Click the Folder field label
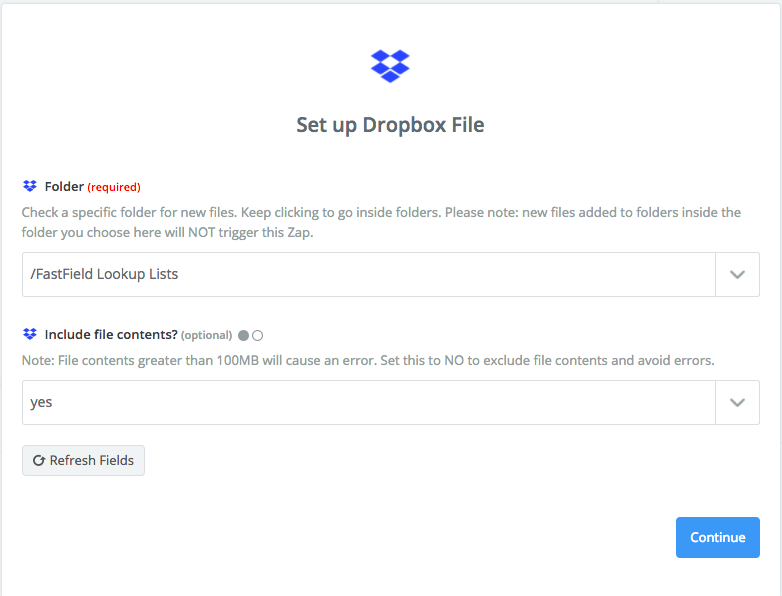 [x=64, y=186]
